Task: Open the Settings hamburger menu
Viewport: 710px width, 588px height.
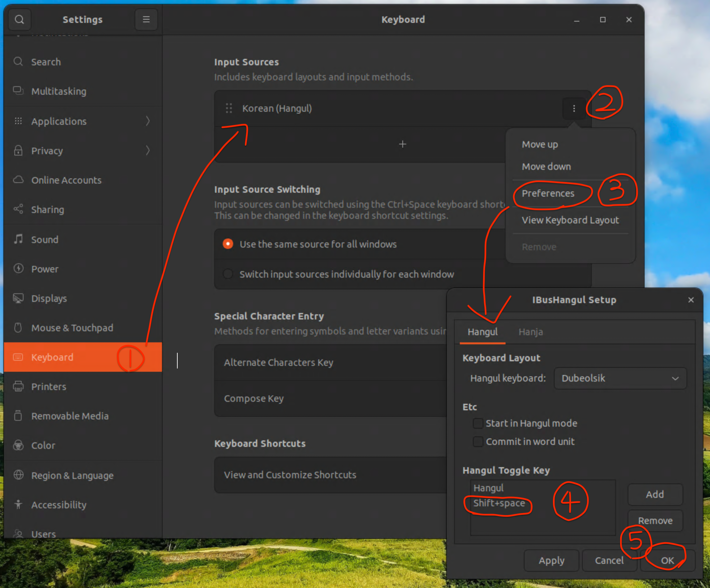Action: pos(146,20)
